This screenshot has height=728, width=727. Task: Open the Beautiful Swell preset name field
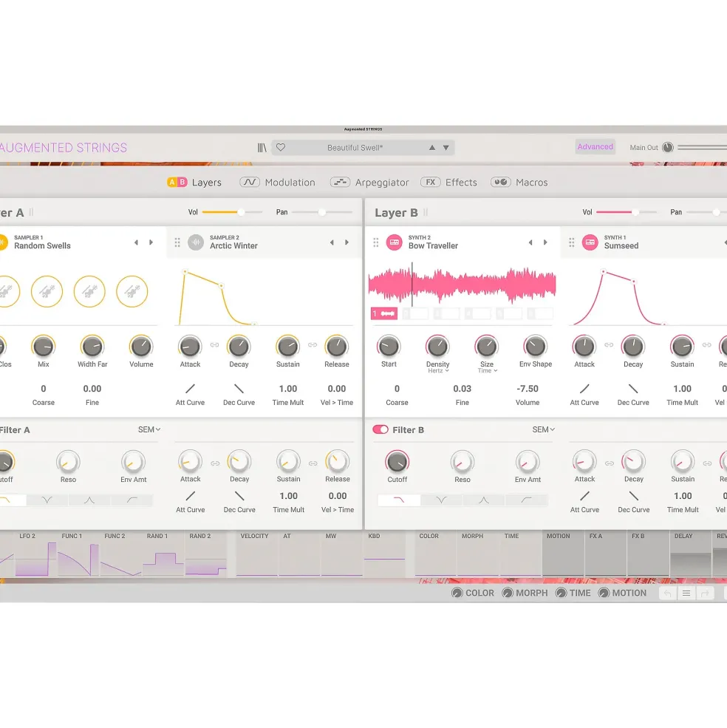pos(355,148)
